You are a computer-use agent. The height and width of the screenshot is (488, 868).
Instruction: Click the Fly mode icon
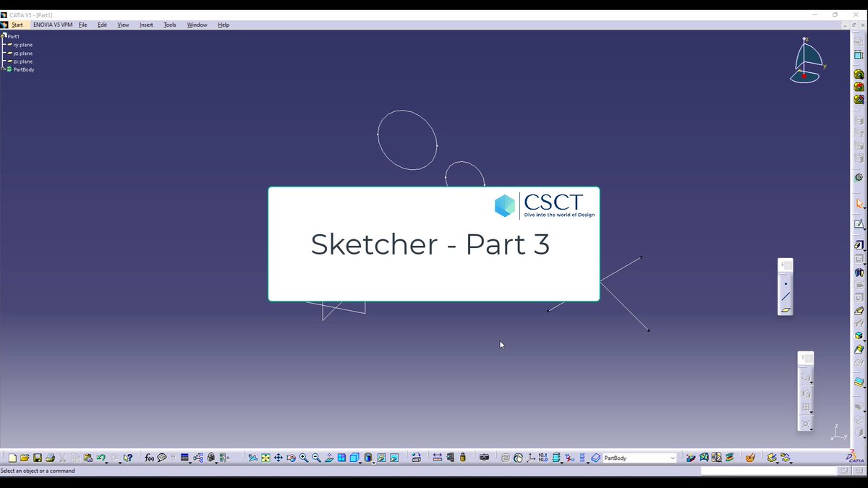coord(253,458)
